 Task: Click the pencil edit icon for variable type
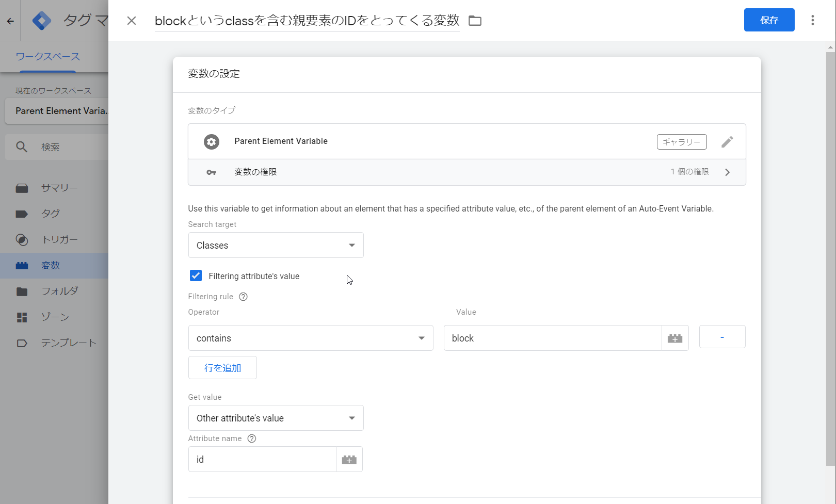(727, 142)
